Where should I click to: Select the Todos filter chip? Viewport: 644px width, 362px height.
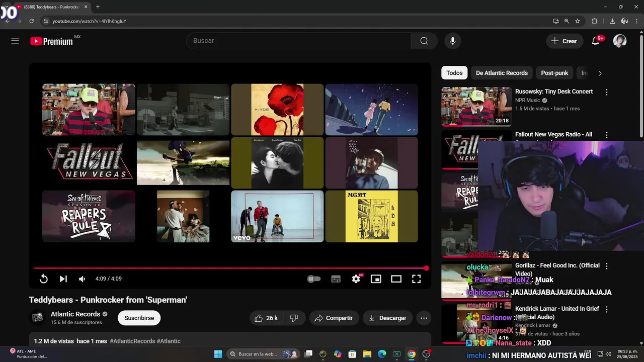click(x=454, y=73)
